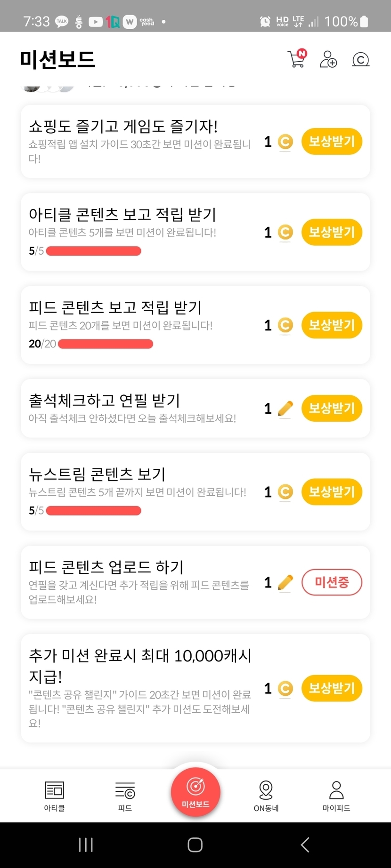Viewport: 391px width, 868px height.
Task: Claim reward for 뉴스트림 콘텐츠 보기
Action: [332, 492]
